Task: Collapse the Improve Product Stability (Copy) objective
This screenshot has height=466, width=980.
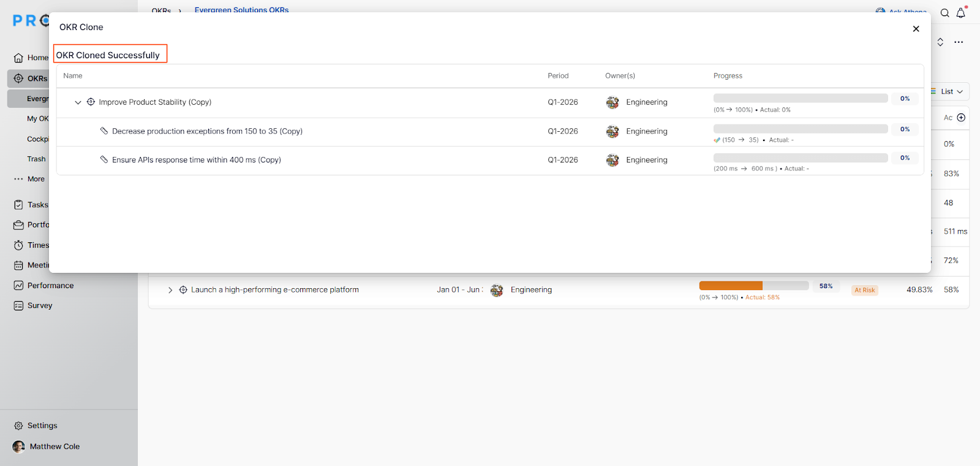Action: click(x=78, y=102)
